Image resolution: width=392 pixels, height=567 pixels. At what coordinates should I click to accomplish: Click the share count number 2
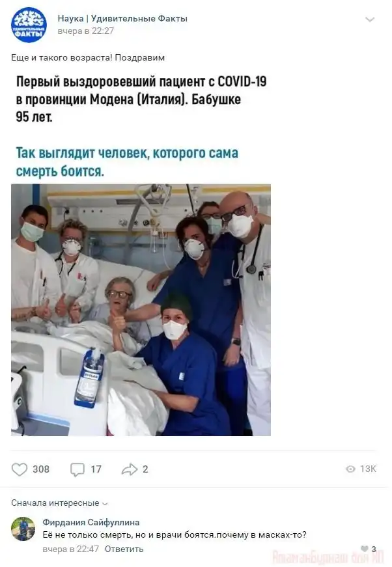(145, 469)
